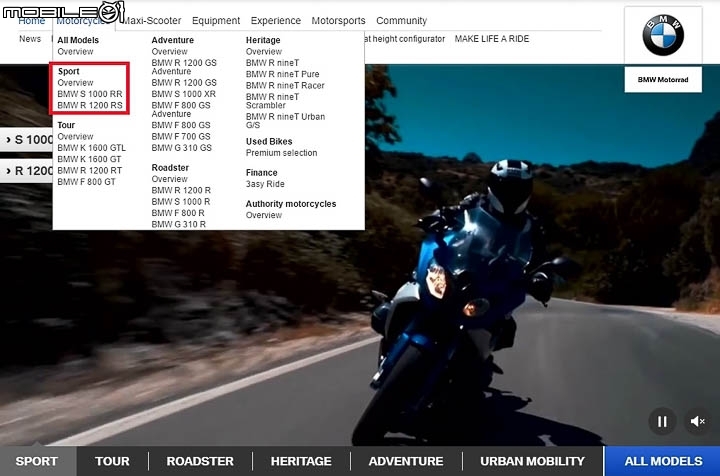Choose BMW R 1200 RS
The height and width of the screenshot is (476, 720).
point(90,105)
